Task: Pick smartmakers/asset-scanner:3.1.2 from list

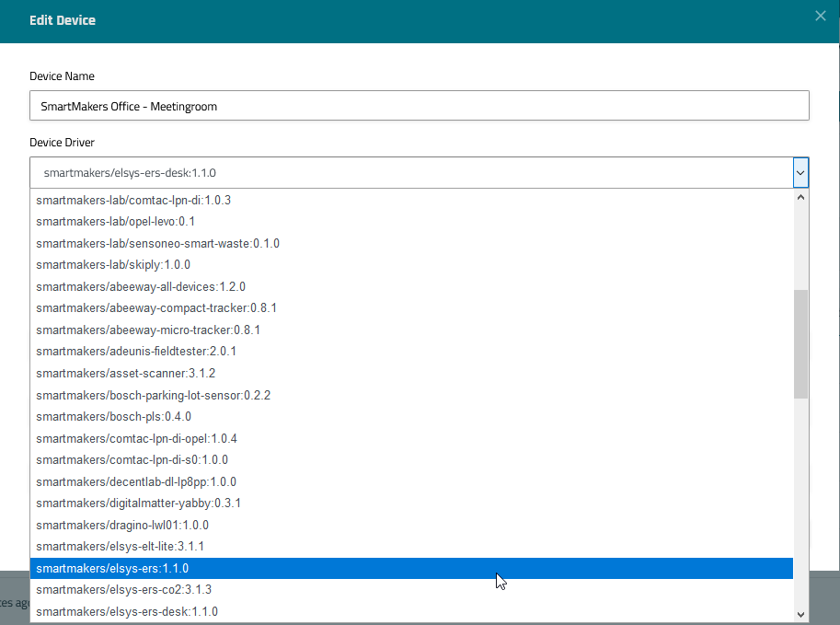Action: point(125,374)
